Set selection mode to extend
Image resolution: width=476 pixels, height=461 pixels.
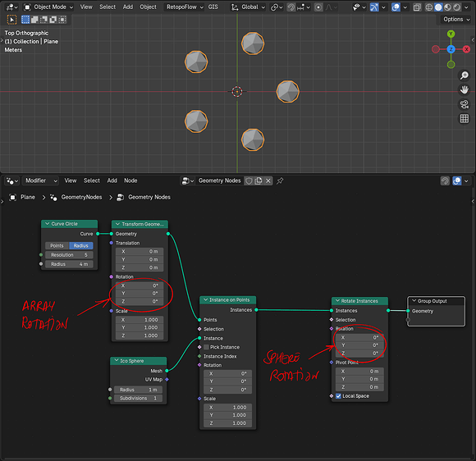34,20
